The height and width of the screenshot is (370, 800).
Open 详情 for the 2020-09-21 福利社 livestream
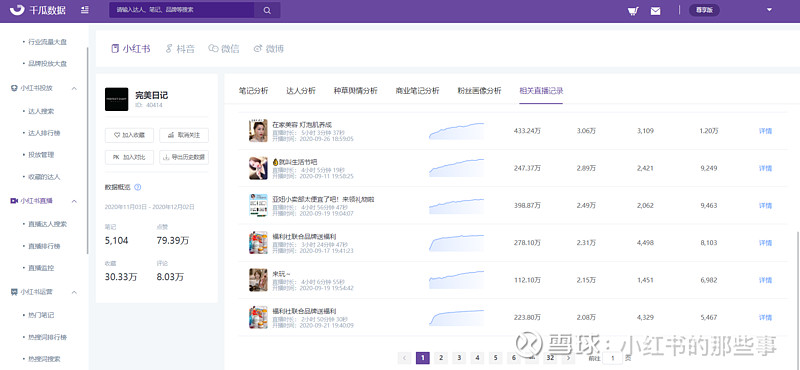[765, 317]
